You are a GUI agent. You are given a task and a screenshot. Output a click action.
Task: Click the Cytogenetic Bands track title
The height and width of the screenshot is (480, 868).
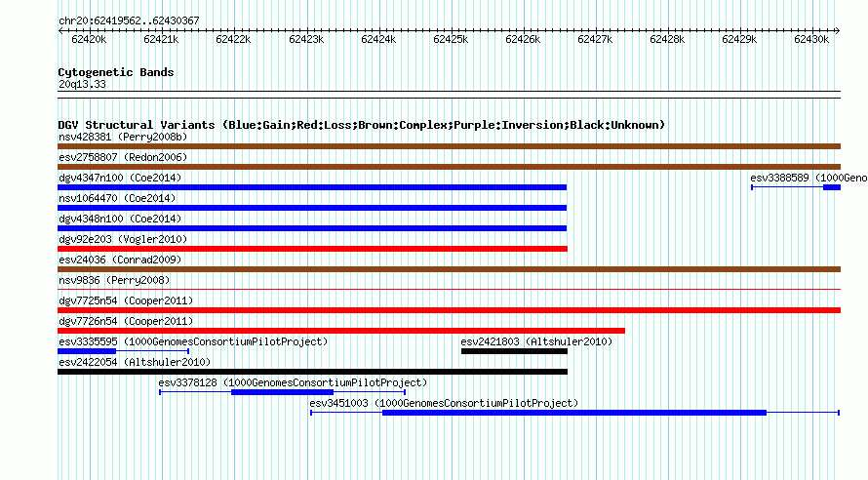pyautogui.click(x=116, y=72)
